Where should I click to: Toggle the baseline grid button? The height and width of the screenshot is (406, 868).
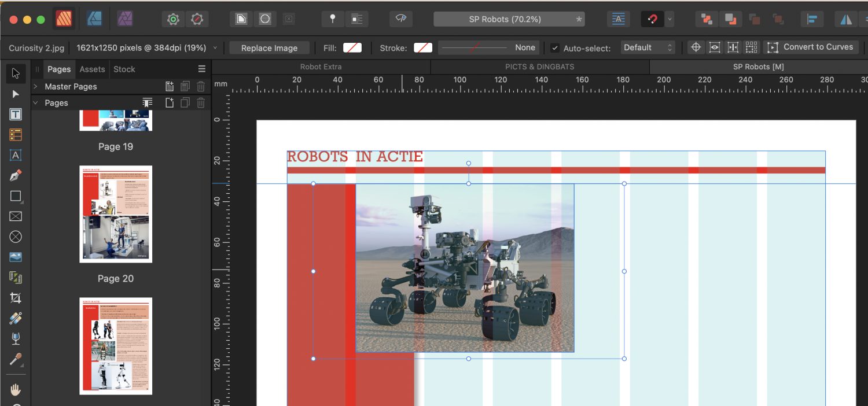tap(619, 19)
